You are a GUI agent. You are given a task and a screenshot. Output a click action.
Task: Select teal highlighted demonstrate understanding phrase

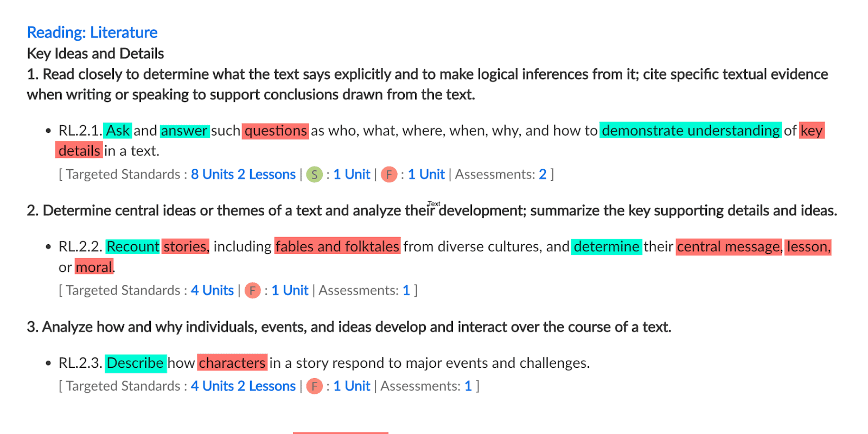[x=691, y=131]
